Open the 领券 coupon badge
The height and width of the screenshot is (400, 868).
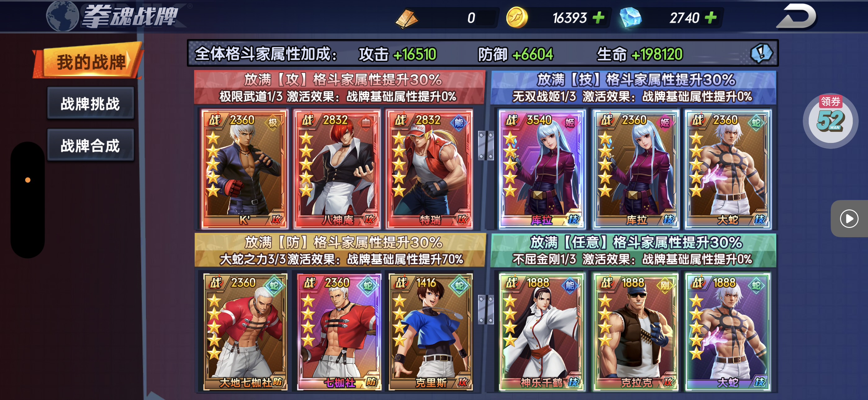[x=831, y=120]
